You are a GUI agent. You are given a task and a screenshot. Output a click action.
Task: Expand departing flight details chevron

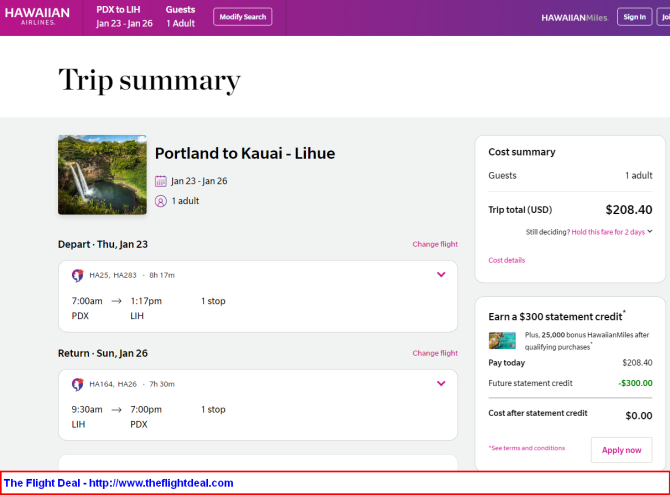coord(441,274)
